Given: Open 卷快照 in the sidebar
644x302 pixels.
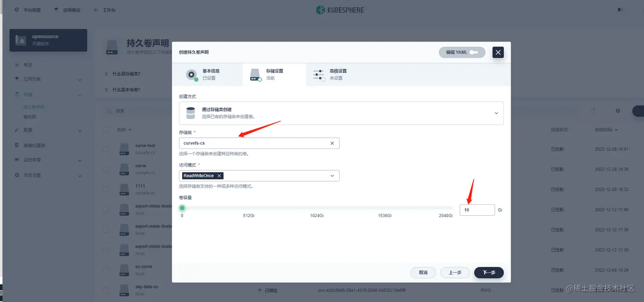Looking at the screenshot, I should coord(30,117).
